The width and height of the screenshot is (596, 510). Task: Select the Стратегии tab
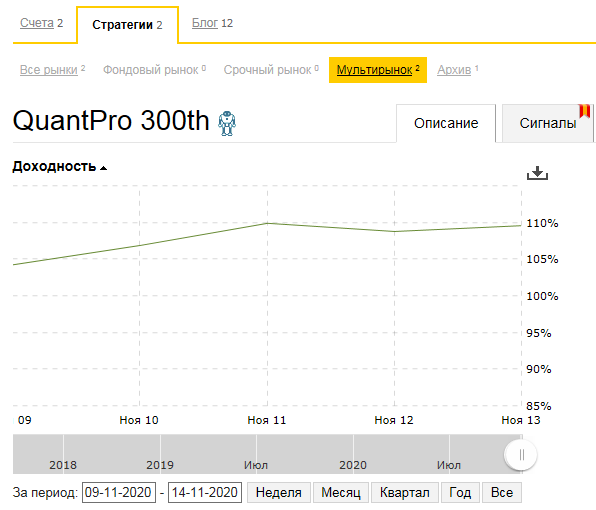(x=127, y=25)
